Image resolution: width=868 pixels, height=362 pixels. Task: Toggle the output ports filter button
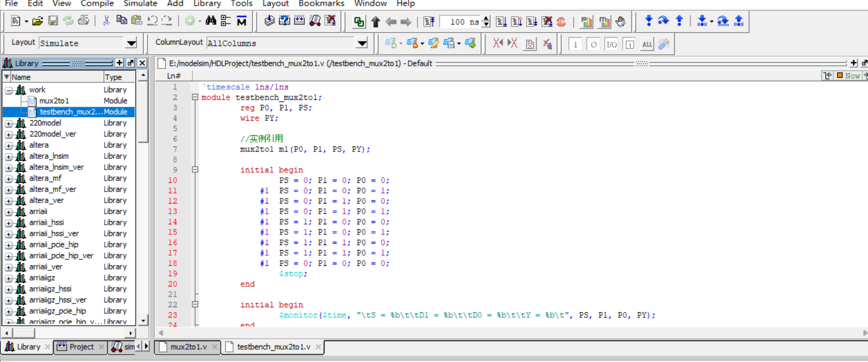tap(594, 44)
